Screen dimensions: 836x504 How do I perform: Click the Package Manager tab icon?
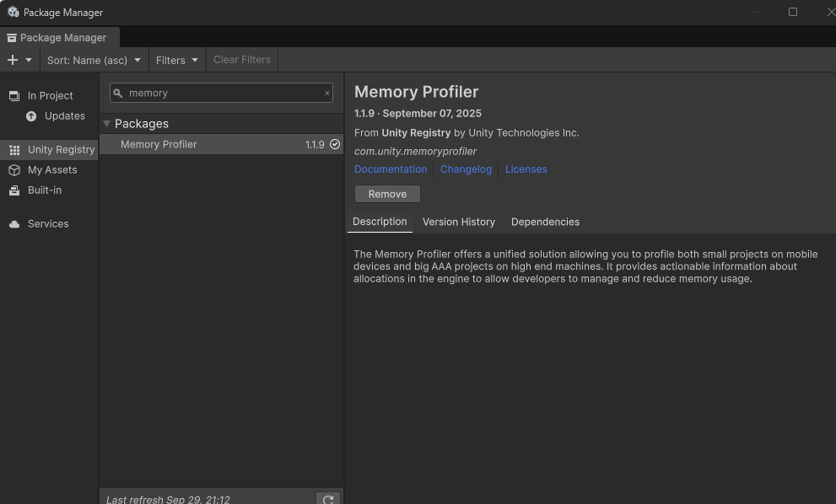coord(11,38)
